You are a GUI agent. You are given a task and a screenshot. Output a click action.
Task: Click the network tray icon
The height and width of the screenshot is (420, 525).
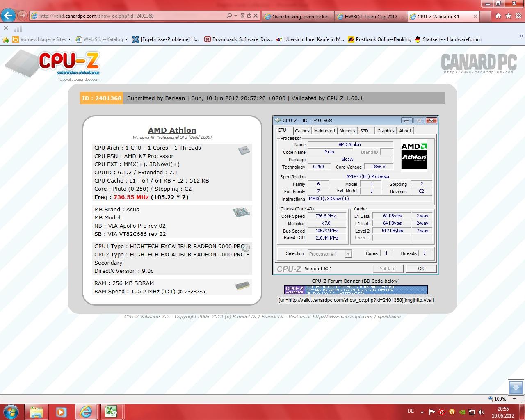point(472,412)
